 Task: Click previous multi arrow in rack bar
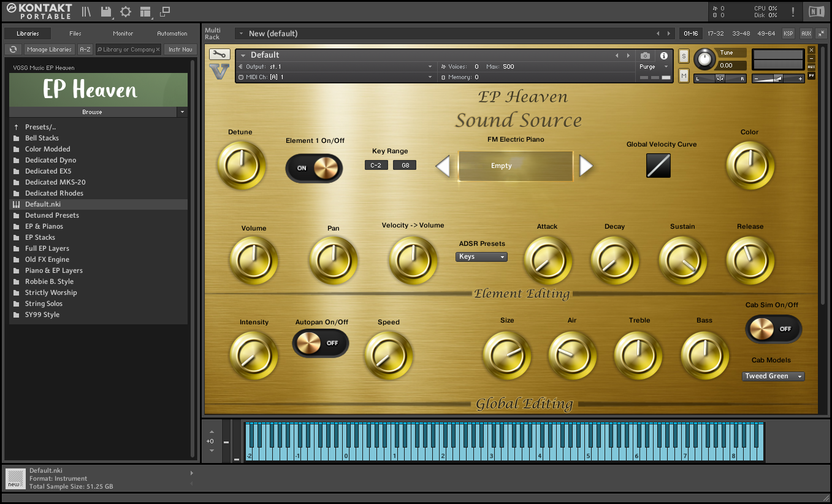(x=658, y=34)
